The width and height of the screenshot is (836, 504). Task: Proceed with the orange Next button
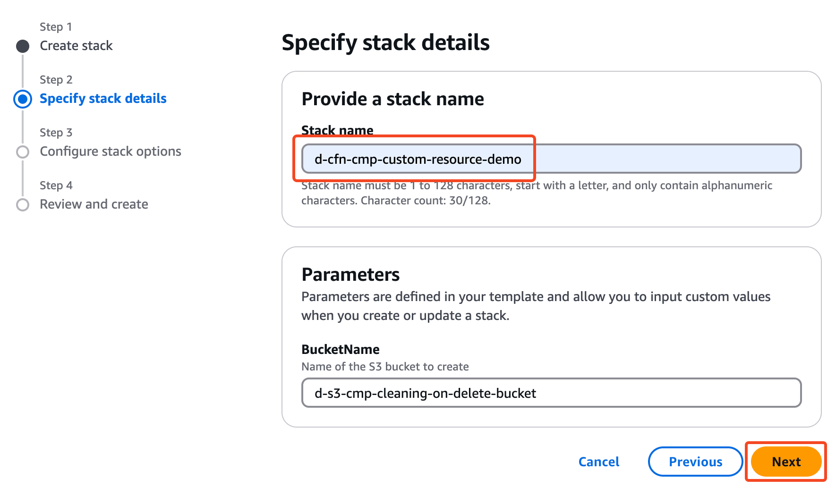point(786,462)
